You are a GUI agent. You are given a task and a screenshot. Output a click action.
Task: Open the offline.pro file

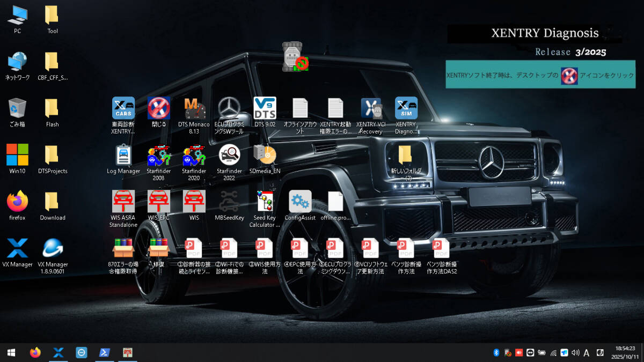click(x=336, y=205)
